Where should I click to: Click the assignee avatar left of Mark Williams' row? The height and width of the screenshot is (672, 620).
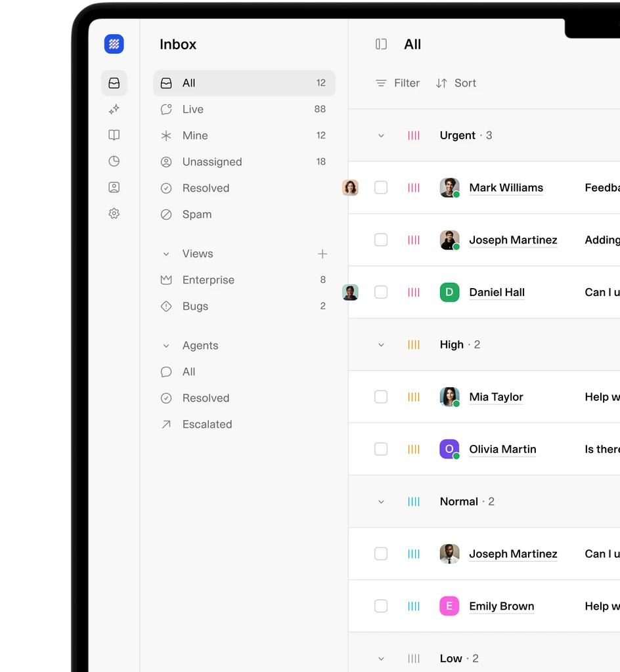tap(350, 188)
